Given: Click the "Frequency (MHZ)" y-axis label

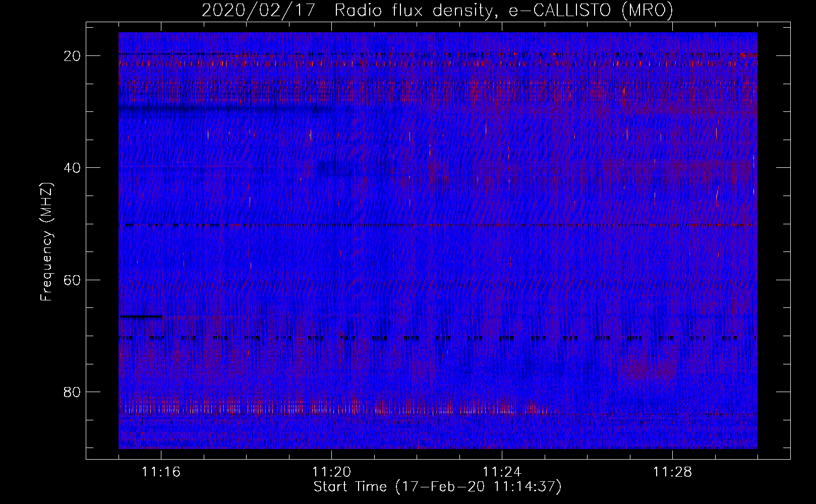Looking at the screenshot, I should point(46,242).
